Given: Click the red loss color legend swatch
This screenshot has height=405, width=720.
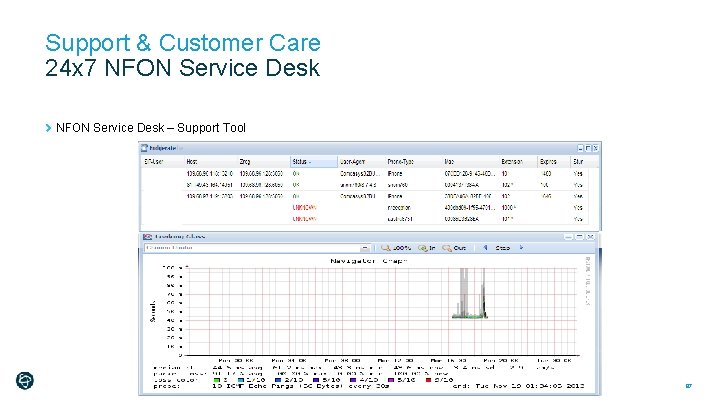Looking at the screenshot, I should pos(428,380).
